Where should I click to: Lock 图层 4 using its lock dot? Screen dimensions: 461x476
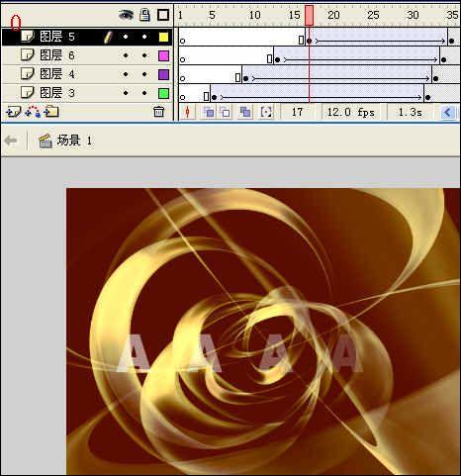[144, 74]
